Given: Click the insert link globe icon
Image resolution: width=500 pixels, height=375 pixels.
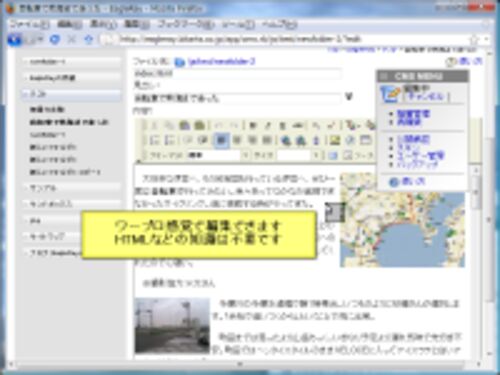Looking at the screenshot, I should pos(285,140).
